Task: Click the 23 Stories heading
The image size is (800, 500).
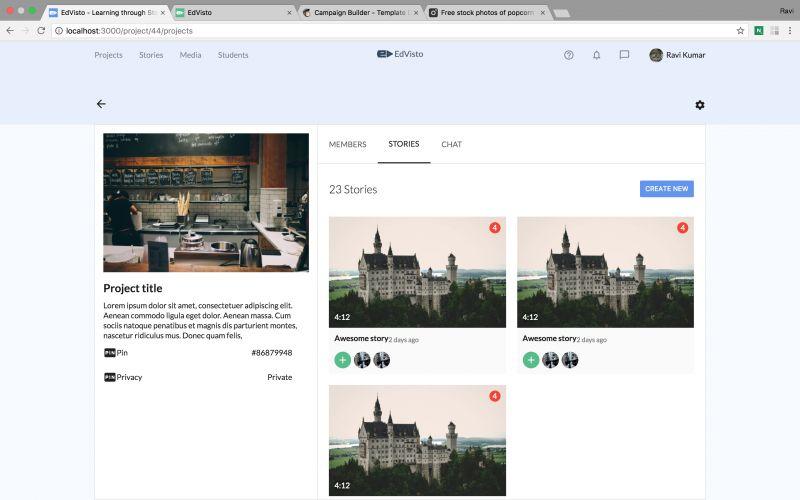Action: (x=353, y=189)
